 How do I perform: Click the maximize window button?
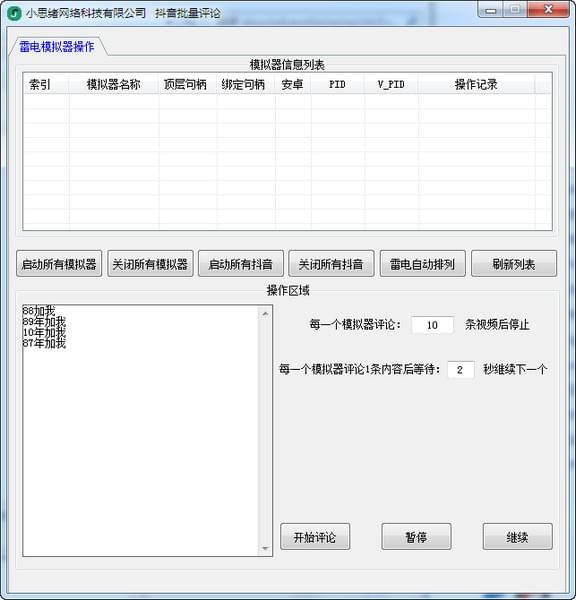click(515, 10)
